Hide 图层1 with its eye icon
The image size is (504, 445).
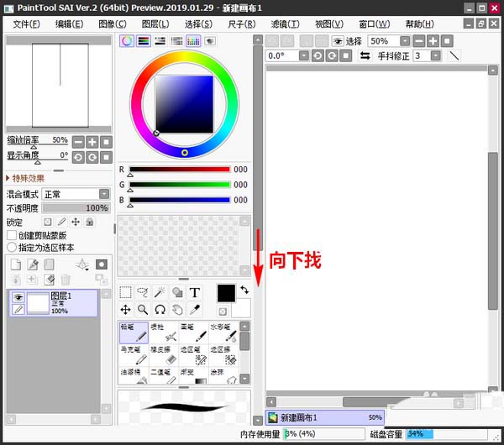pos(18,297)
